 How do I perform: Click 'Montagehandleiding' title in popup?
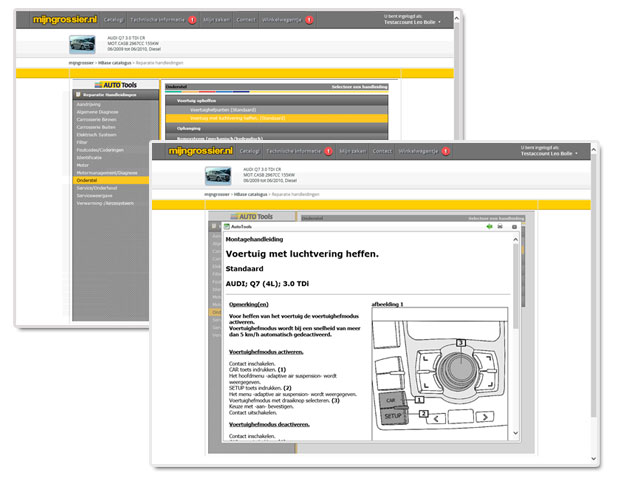click(x=254, y=239)
